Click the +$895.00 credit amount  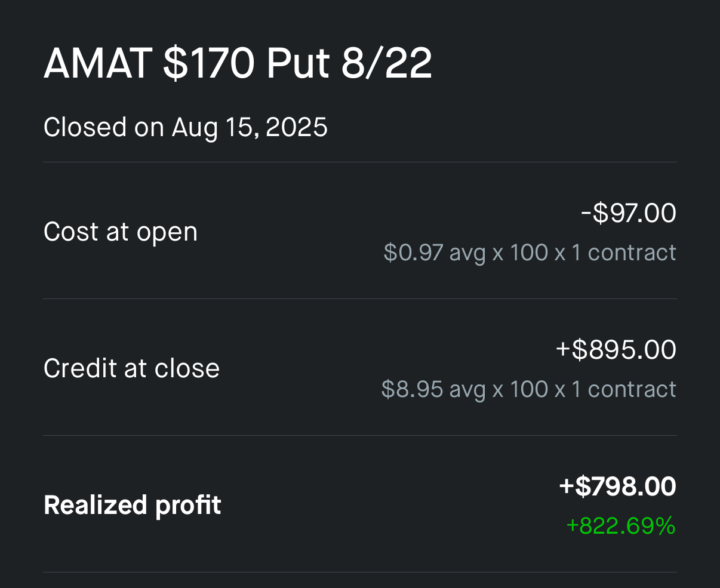click(616, 350)
